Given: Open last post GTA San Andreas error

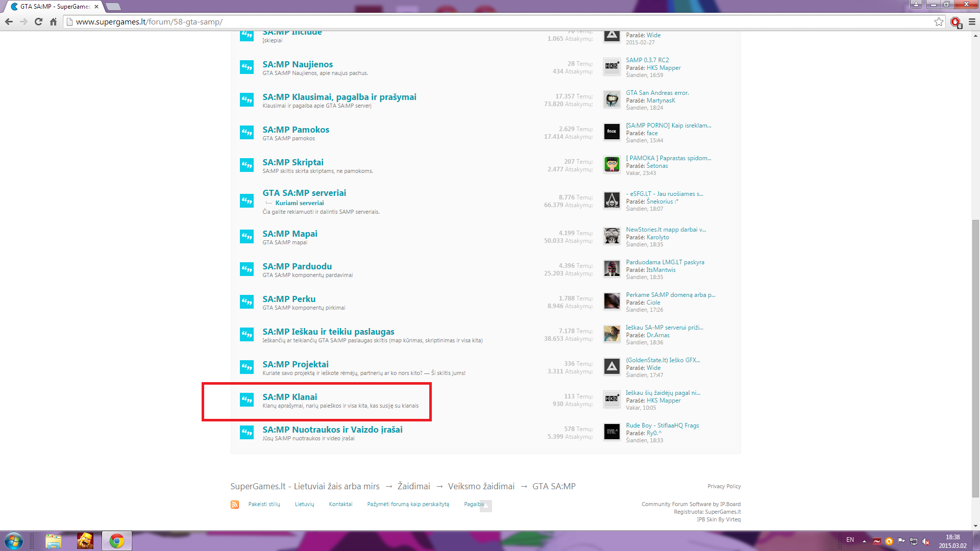Looking at the screenshot, I should click(657, 93).
